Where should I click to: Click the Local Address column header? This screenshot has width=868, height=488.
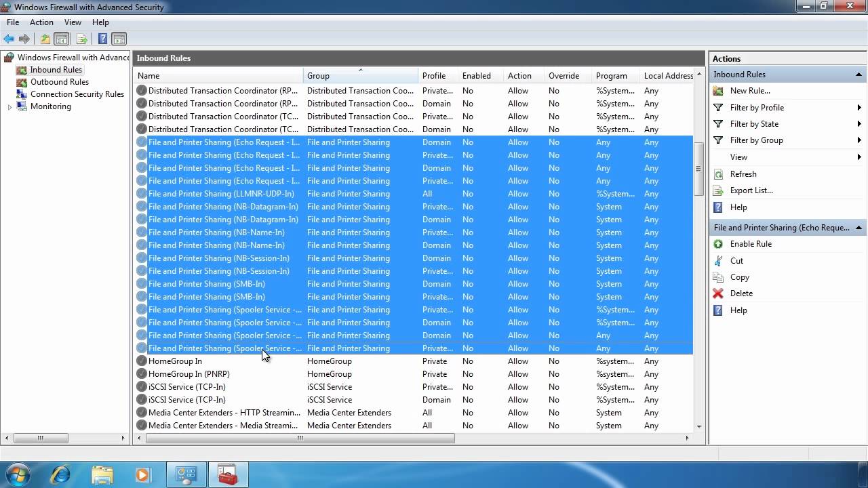pos(667,76)
